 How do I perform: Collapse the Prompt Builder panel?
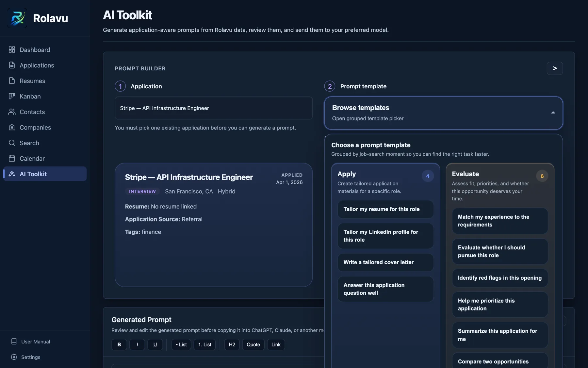pyautogui.click(x=554, y=68)
